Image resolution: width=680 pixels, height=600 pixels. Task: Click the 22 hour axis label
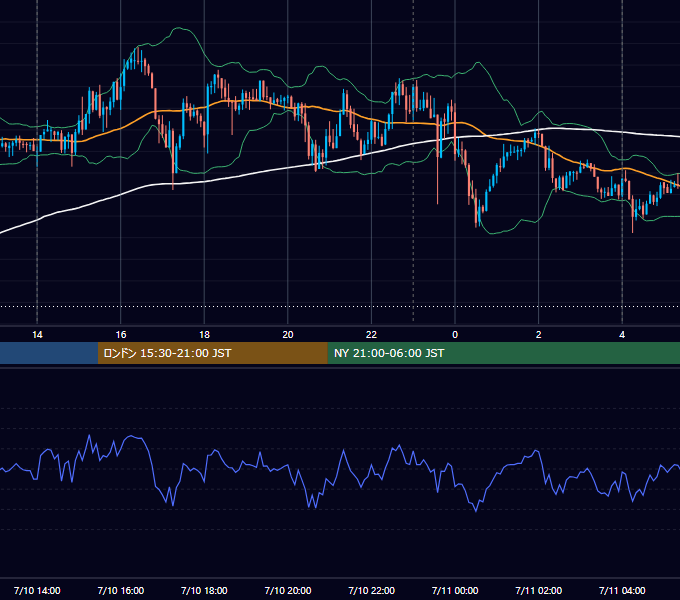coord(371,335)
